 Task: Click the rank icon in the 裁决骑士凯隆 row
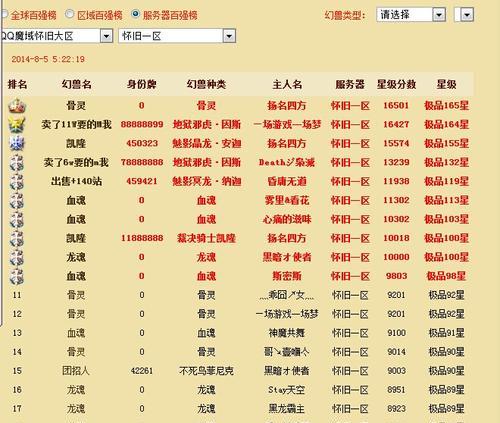click(x=17, y=239)
